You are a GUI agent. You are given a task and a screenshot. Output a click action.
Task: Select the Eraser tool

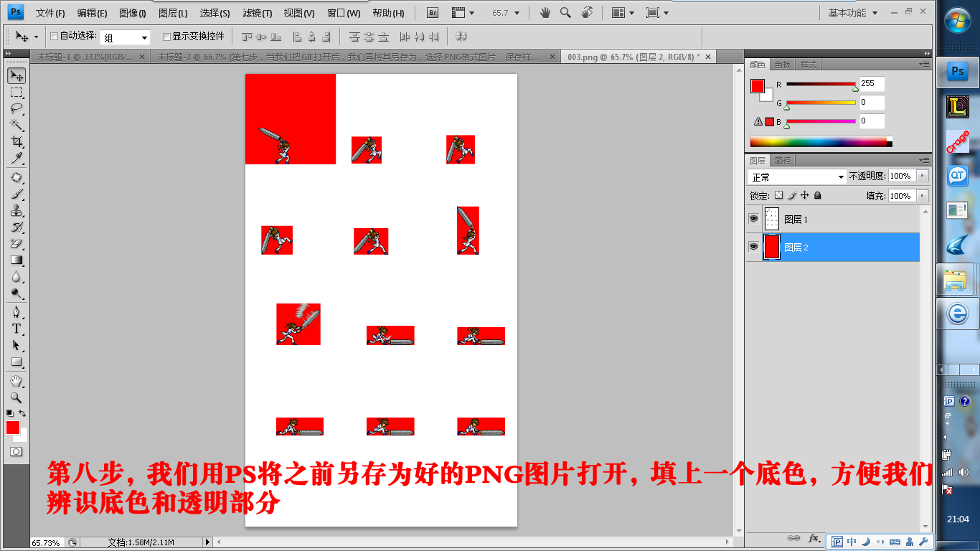pyautogui.click(x=16, y=244)
